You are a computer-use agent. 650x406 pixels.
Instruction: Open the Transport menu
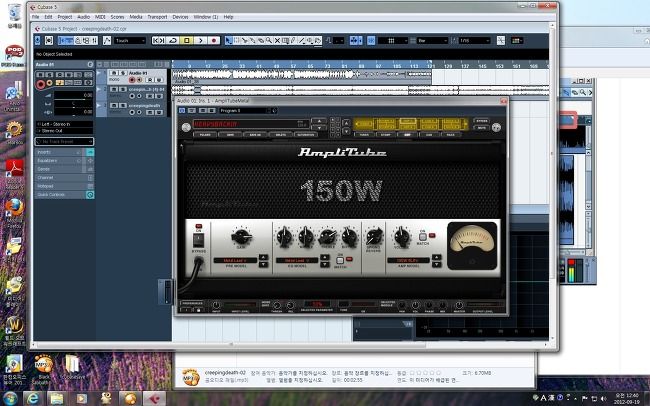coord(157,17)
